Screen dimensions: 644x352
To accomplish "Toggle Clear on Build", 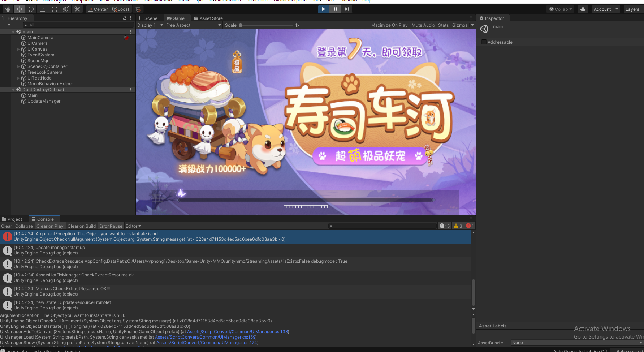I will click(82, 226).
